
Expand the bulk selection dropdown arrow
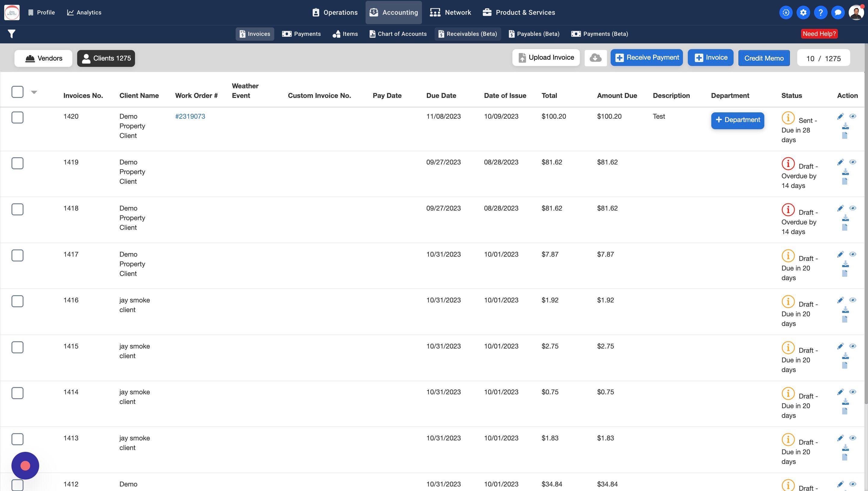point(34,92)
